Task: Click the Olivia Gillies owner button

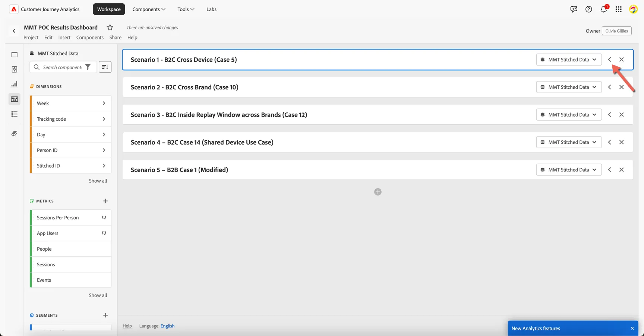Action: point(616,31)
